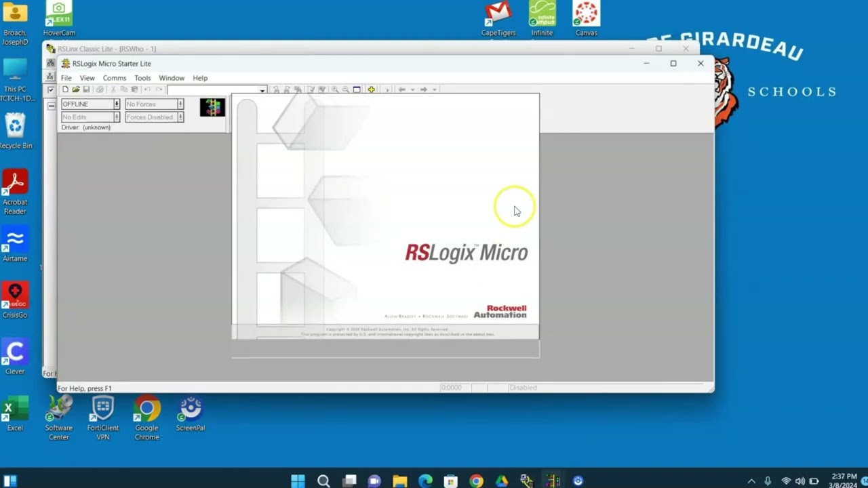Expand the OFFLINE status dropdown arrow
This screenshot has height=488, width=868.
point(117,104)
